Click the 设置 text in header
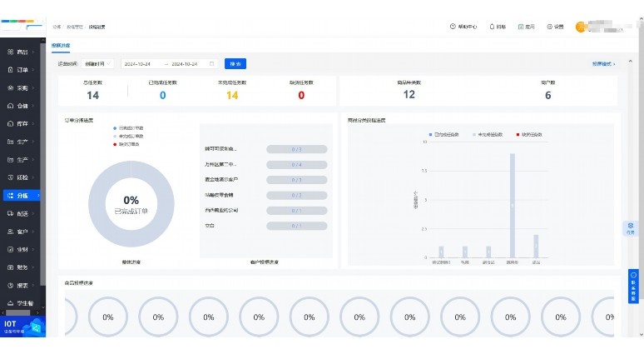 click(558, 27)
